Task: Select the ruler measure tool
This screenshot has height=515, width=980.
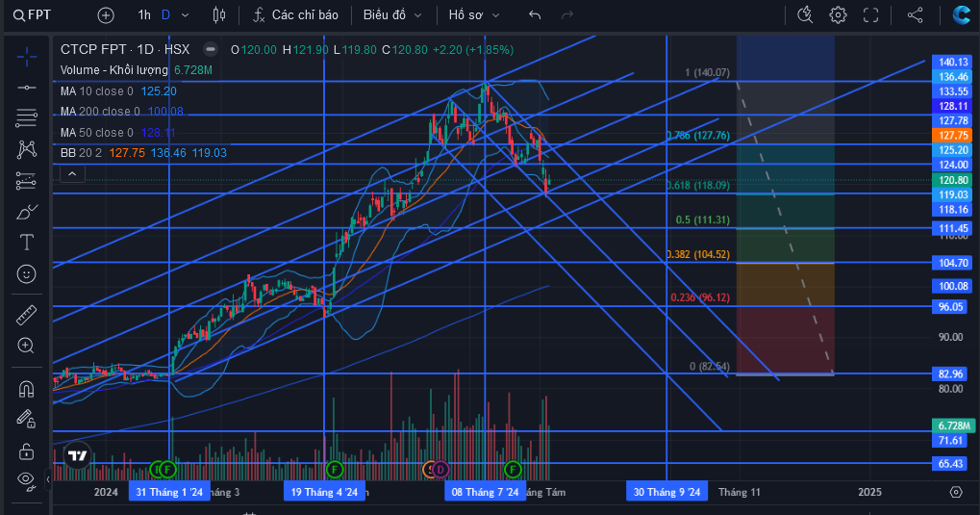Action: (x=26, y=316)
